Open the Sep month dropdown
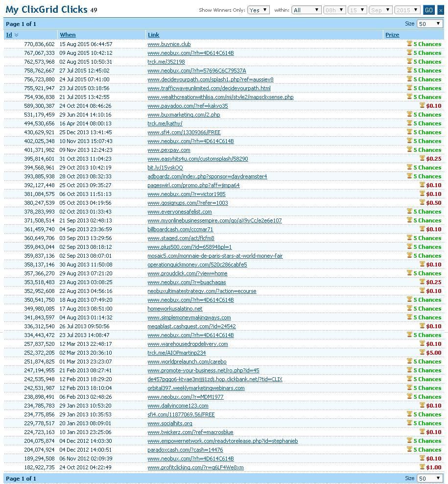 pos(380,10)
